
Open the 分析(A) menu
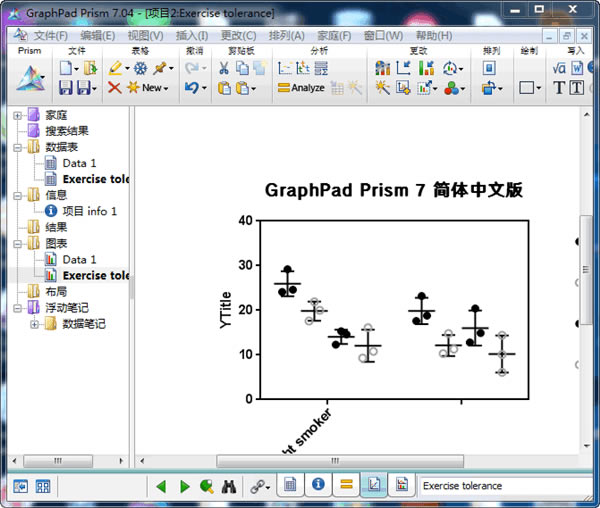point(286,35)
